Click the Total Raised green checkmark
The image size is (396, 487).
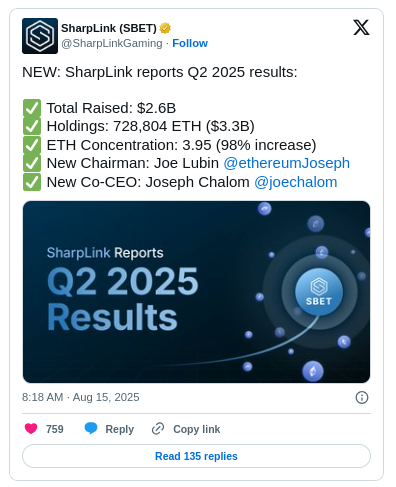(32, 108)
